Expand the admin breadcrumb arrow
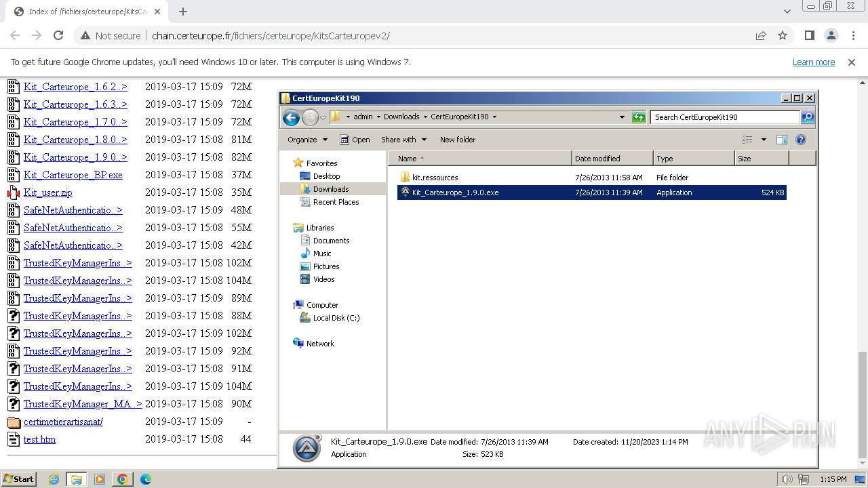The image size is (868, 488). click(x=378, y=117)
